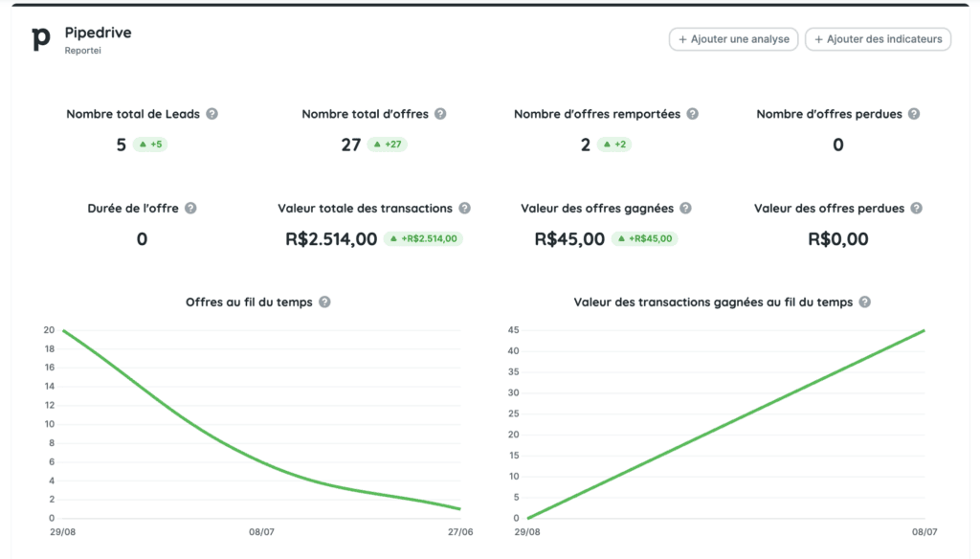The image size is (980, 559).
Task: Open help for Valeur totale des transactions
Action: tap(464, 208)
